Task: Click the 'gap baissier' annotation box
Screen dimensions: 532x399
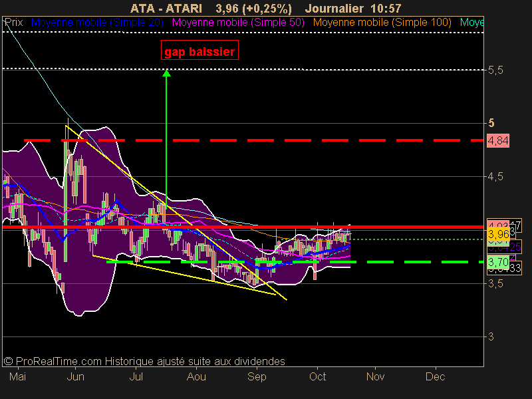Action: (199, 51)
